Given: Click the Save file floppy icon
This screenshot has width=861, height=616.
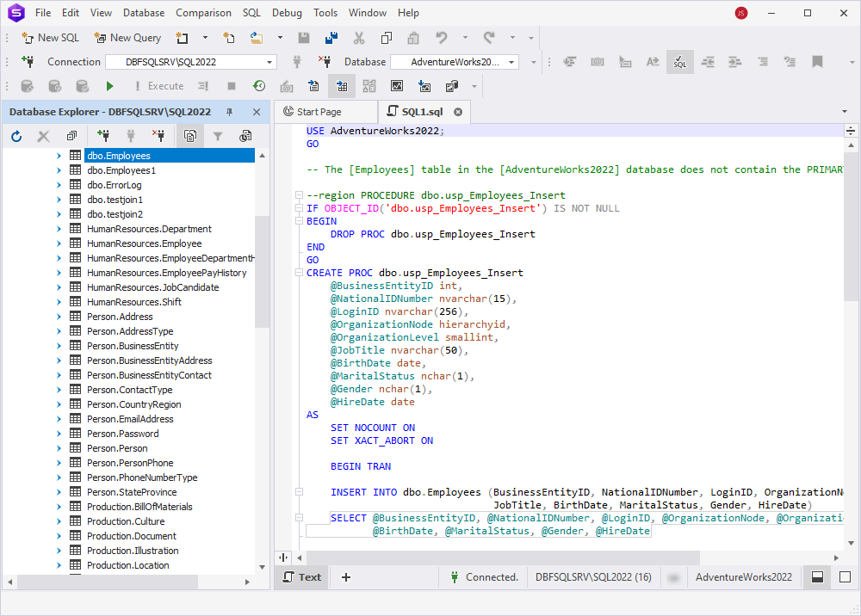Looking at the screenshot, I should pos(304,38).
